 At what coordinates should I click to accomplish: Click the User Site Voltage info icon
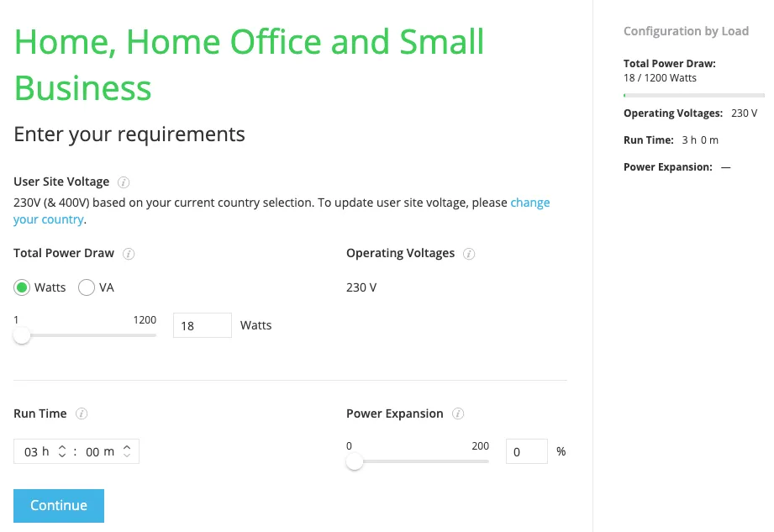coord(124,182)
